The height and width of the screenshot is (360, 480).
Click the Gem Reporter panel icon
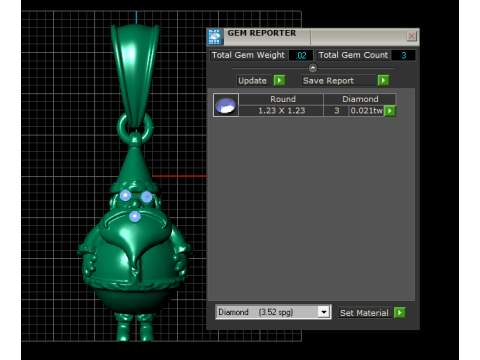(x=215, y=37)
